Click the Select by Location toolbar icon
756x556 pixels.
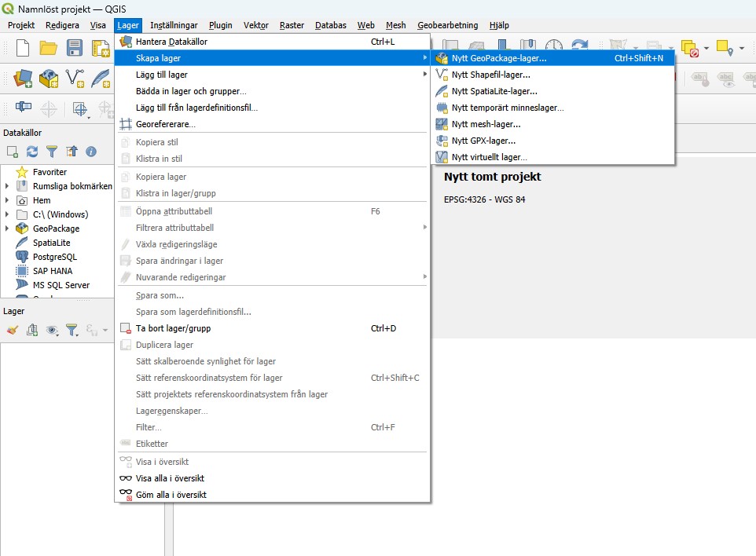pyautogui.click(x=725, y=48)
